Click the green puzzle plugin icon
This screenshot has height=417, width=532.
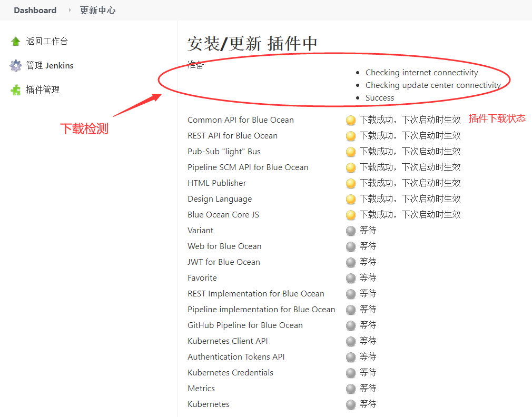(x=16, y=90)
